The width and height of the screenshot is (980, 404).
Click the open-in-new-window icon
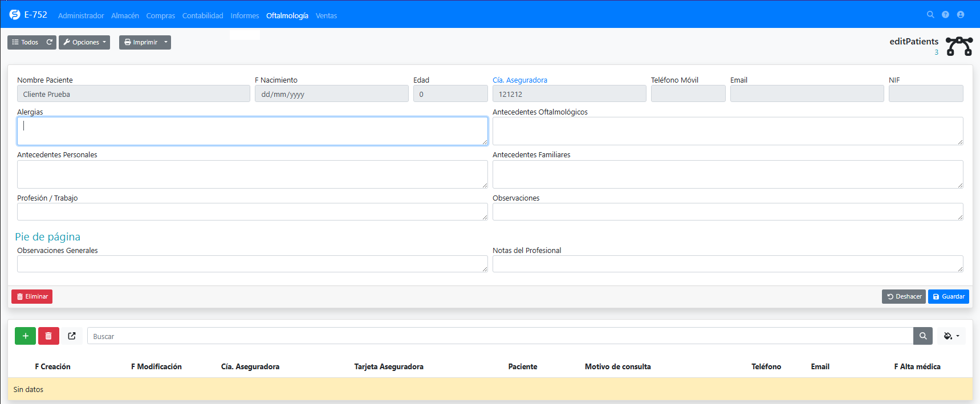point(72,336)
